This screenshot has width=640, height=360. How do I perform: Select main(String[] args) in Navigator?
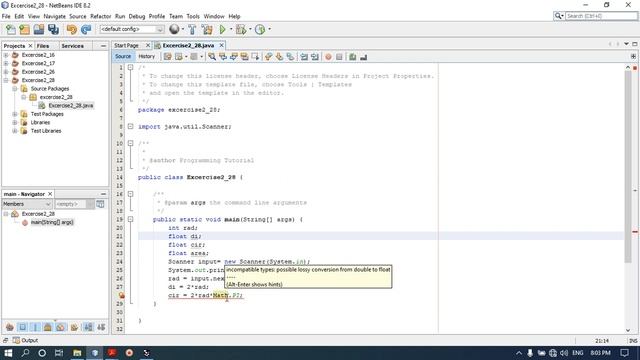click(52, 222)
